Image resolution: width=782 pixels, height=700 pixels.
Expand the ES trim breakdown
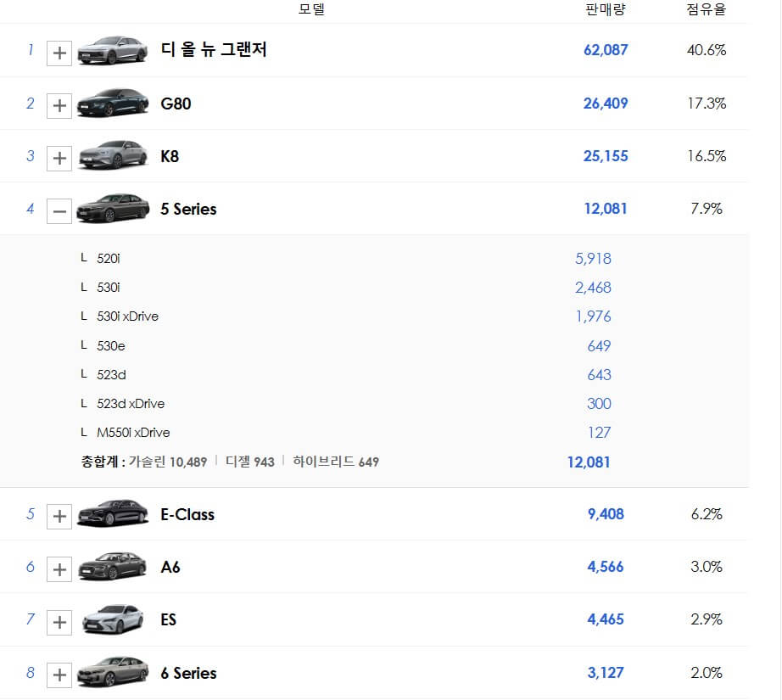tap(59, 622)
